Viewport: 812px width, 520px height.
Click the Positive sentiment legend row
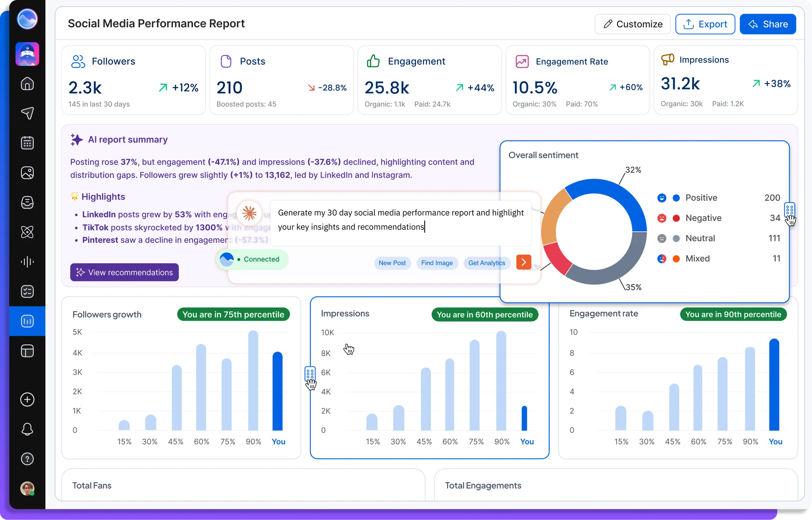718,198
